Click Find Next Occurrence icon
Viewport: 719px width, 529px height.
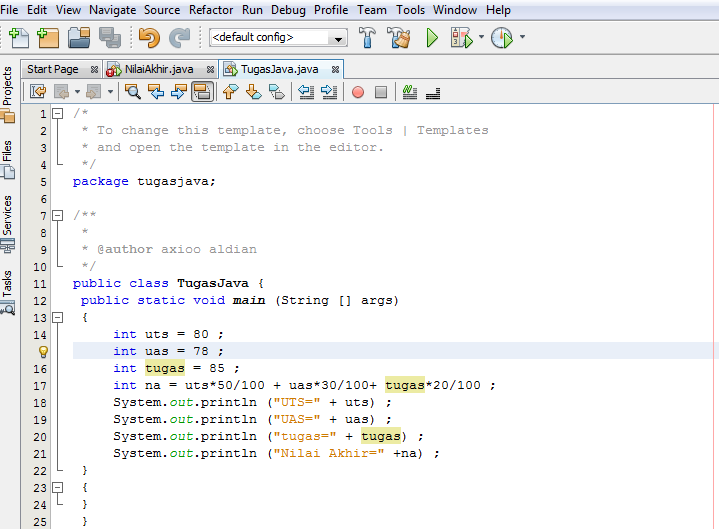(179, 92)
